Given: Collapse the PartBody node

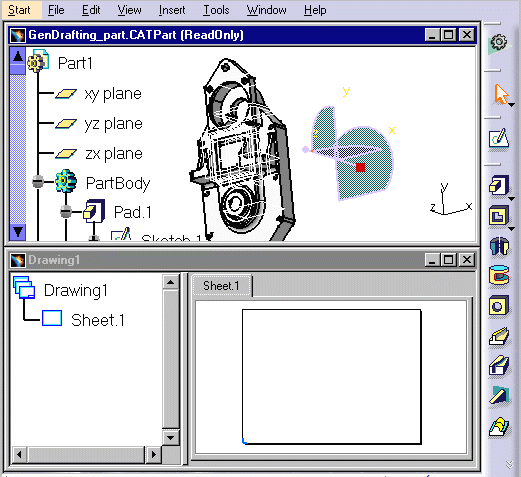Looking at the screenshot, I should pos(38,182).
